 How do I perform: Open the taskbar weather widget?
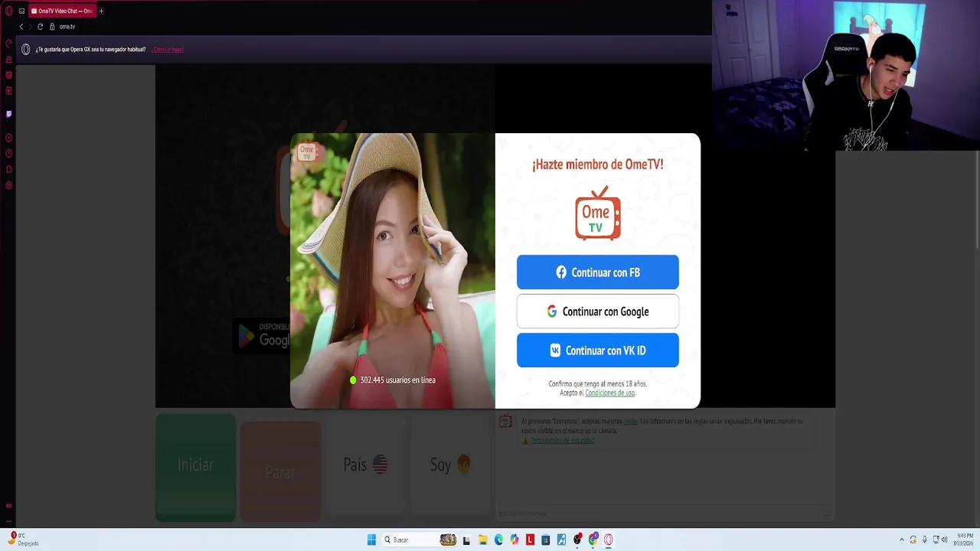pos(23,540)
